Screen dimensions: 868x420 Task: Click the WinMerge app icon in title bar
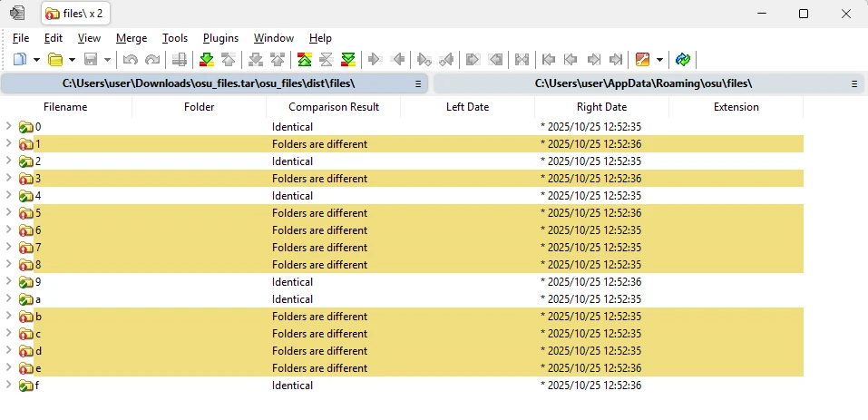(x=17, y=14)
